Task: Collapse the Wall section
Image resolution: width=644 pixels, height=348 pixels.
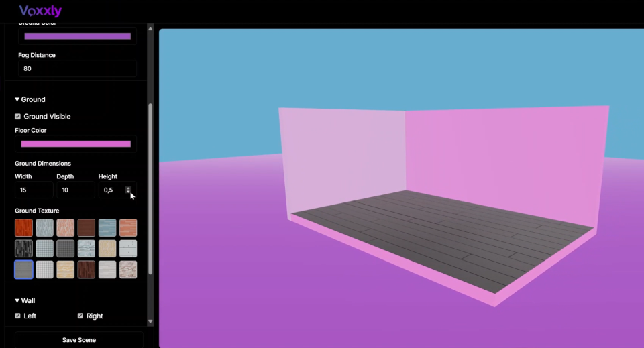Action: [25, 301]
